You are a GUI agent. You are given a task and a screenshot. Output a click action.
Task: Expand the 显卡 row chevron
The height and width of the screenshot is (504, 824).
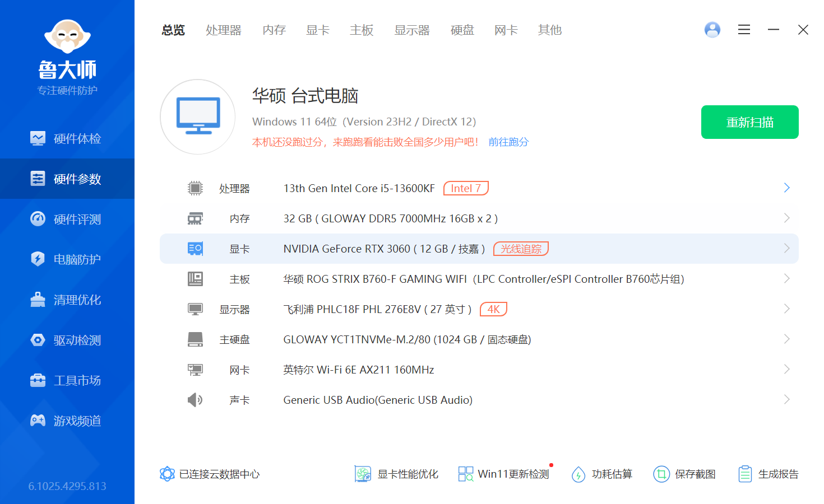tap(786, 248)
